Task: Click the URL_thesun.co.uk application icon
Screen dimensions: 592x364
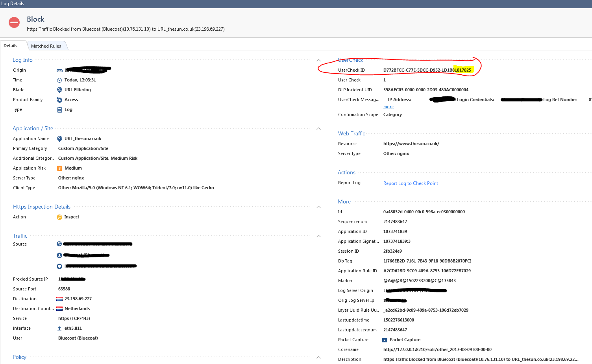Action: [59, 139]
